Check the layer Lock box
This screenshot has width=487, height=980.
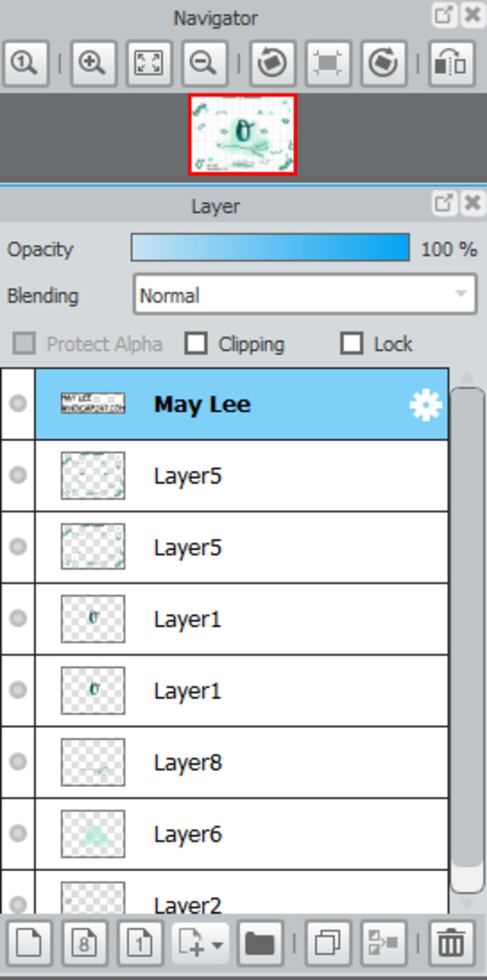[x=351, y=344]
